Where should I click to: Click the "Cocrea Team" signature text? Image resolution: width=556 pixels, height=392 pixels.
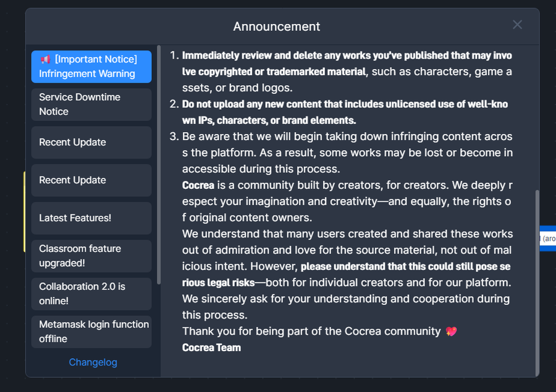click(x=212, y=348)
